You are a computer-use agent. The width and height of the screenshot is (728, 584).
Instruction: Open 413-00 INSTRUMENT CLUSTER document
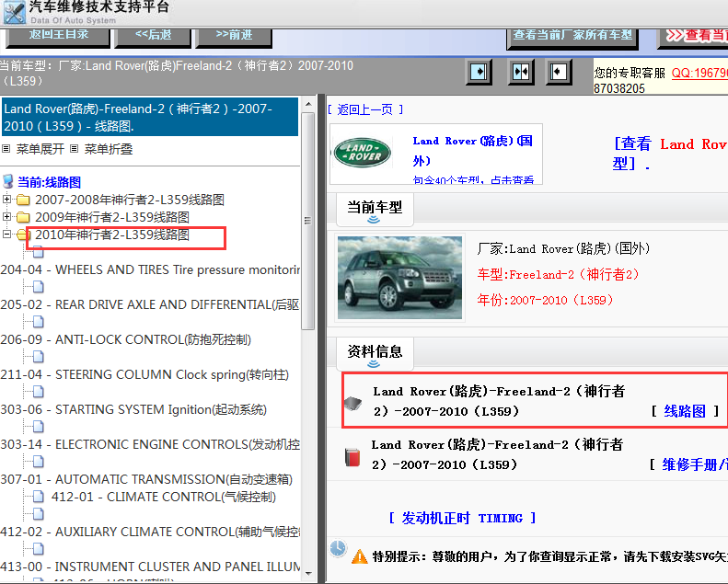point(150,567)
